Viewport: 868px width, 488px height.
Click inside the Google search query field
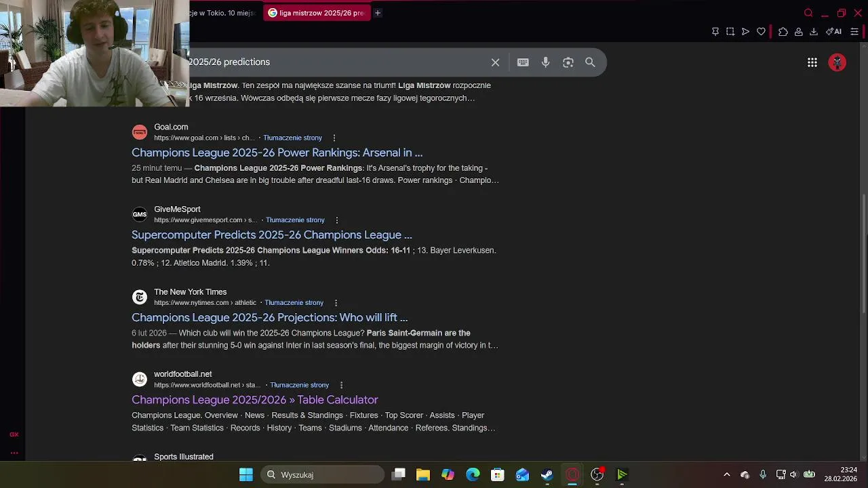[x=336, y=62]
